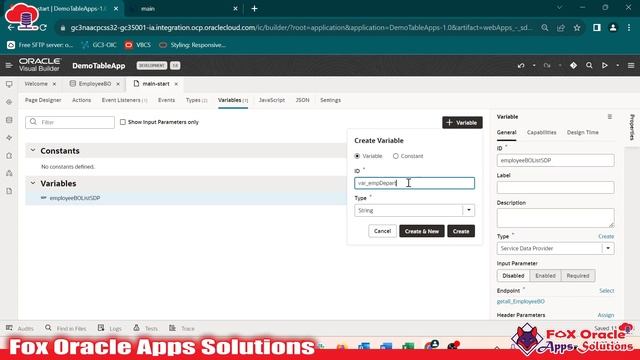The image size is (640, 360).
Task: Open Type dropdown in Create Variable dialog
Action: tap(469, 210)
